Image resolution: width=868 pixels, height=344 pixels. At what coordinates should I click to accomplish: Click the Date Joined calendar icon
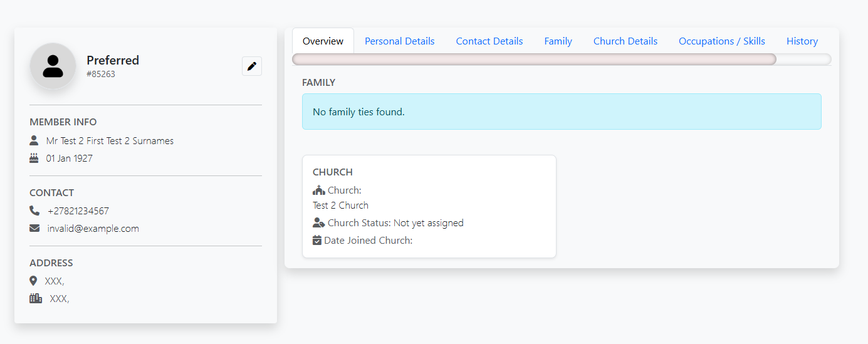[317, 240]
